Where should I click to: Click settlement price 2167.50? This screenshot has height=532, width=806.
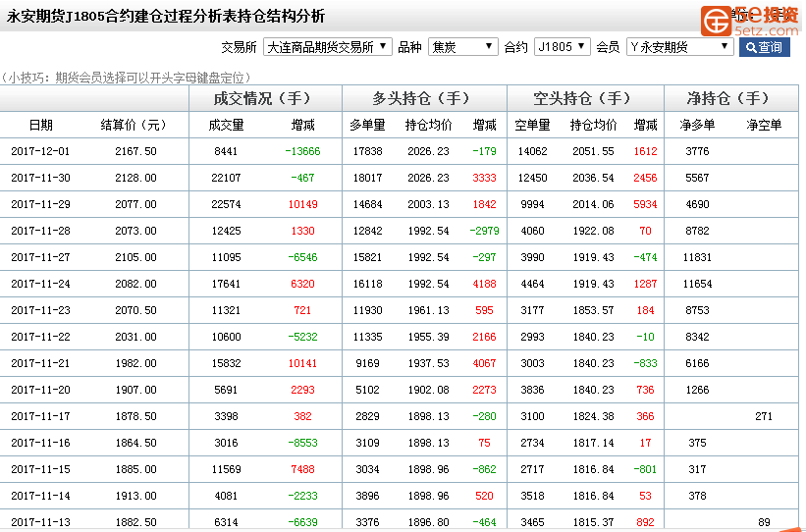(135, 151)
